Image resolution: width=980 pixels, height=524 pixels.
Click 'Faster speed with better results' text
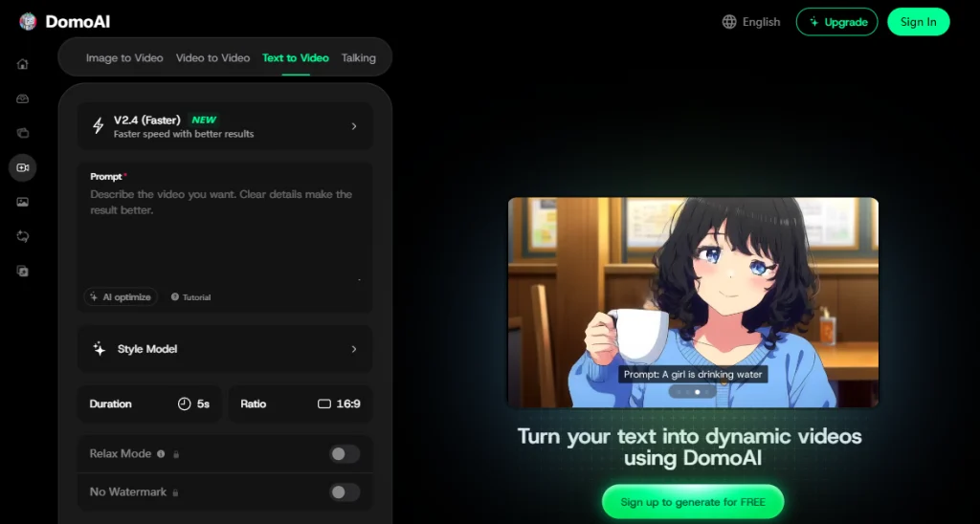(x=184, y=134)
